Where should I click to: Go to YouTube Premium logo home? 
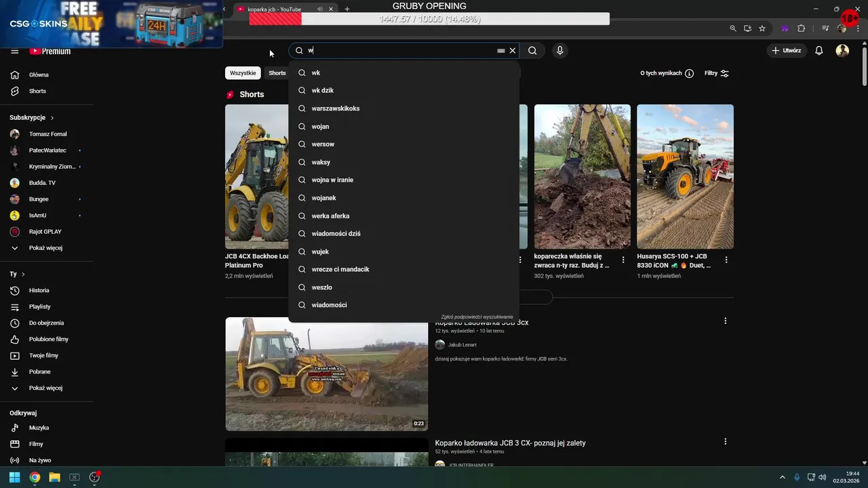pyautogui.click(x=50, y=52)
